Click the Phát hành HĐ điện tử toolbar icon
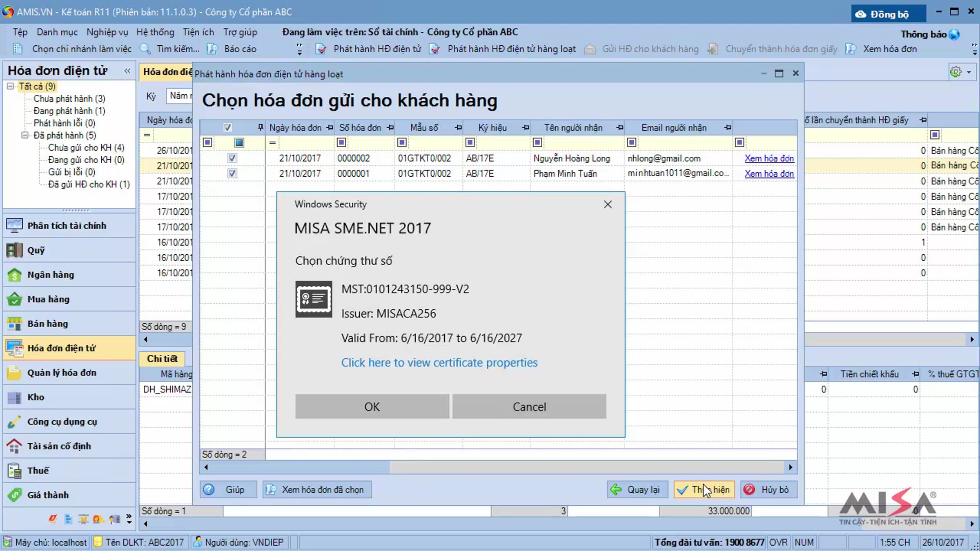980x551 pixels. coord(321,49)
